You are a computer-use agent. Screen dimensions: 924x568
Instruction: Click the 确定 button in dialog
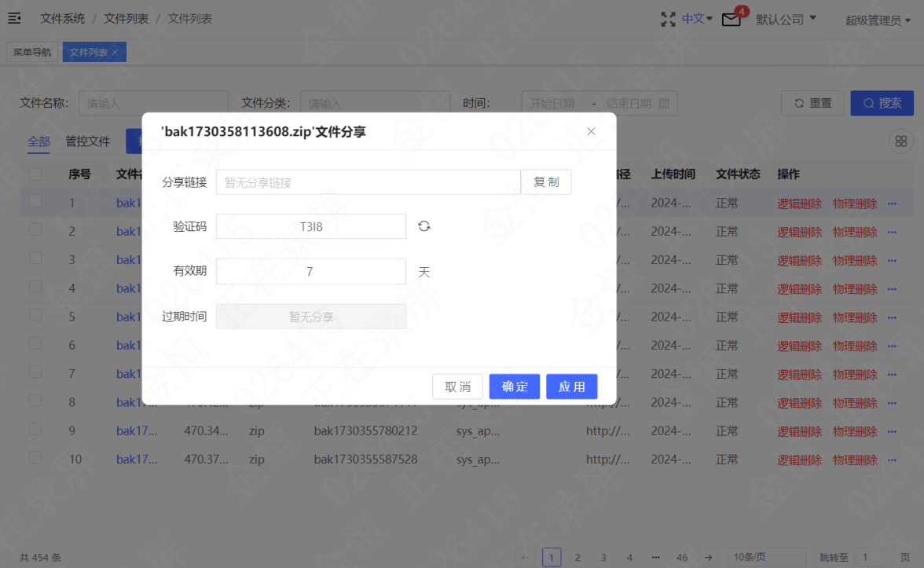coord(515,387)
